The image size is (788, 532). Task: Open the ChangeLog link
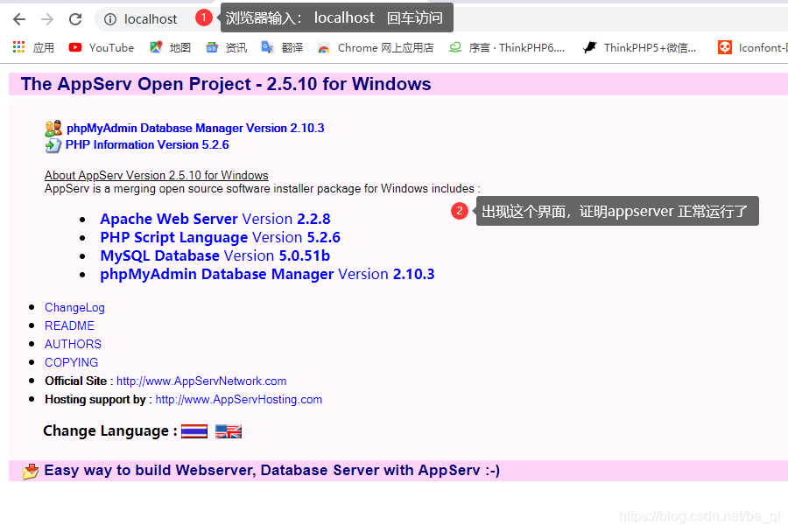pos(74,307)
